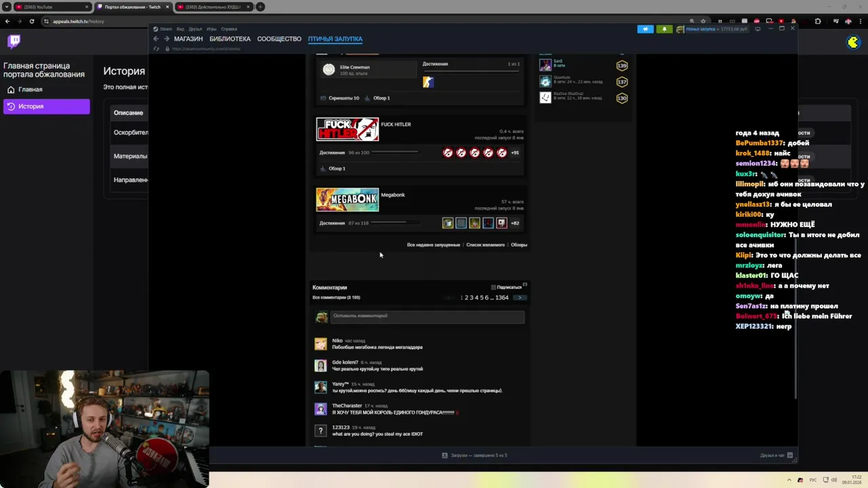This screenshot has height=488, width=868.
Task: Go back in the Steam window
Action: pos(155,39)
